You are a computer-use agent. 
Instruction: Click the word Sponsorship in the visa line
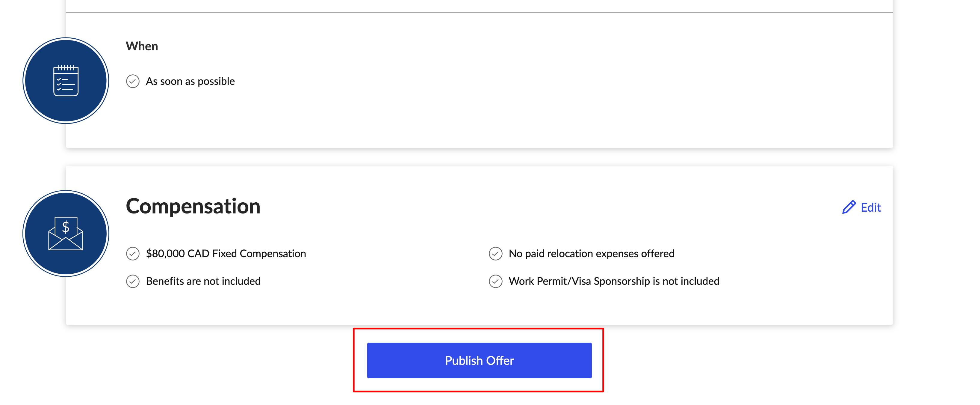point(621,281)
